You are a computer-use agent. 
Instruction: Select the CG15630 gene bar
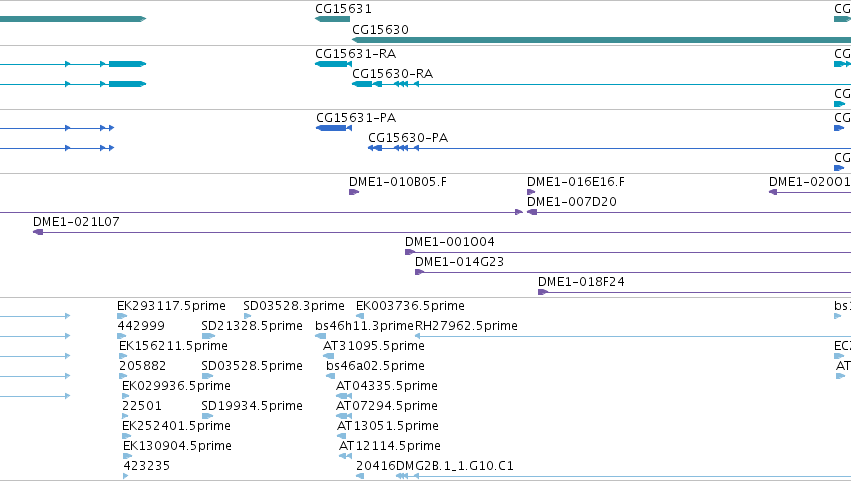[601, 40]
